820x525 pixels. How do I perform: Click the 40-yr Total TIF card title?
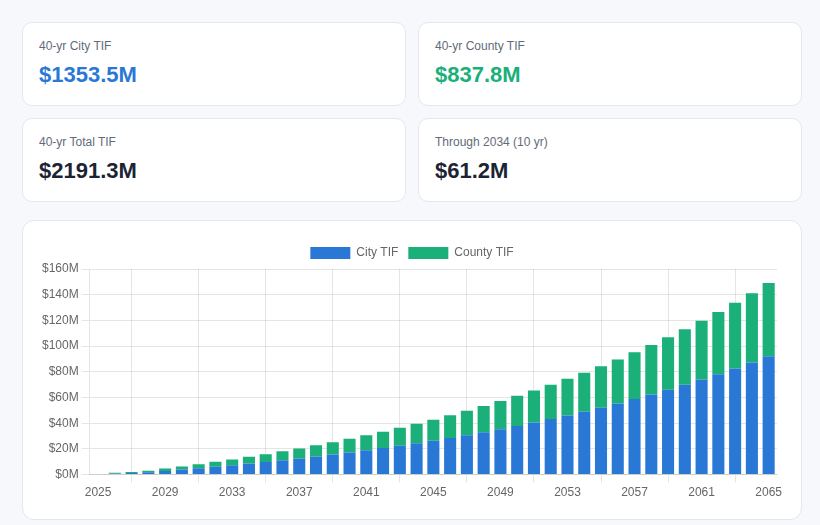coord(77,142)
